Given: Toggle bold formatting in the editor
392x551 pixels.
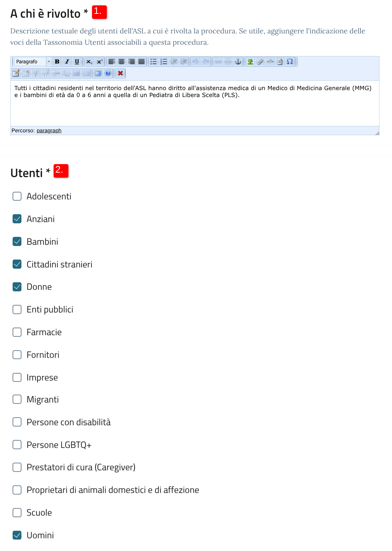Looking at the screenshot, I should [57, 62].
